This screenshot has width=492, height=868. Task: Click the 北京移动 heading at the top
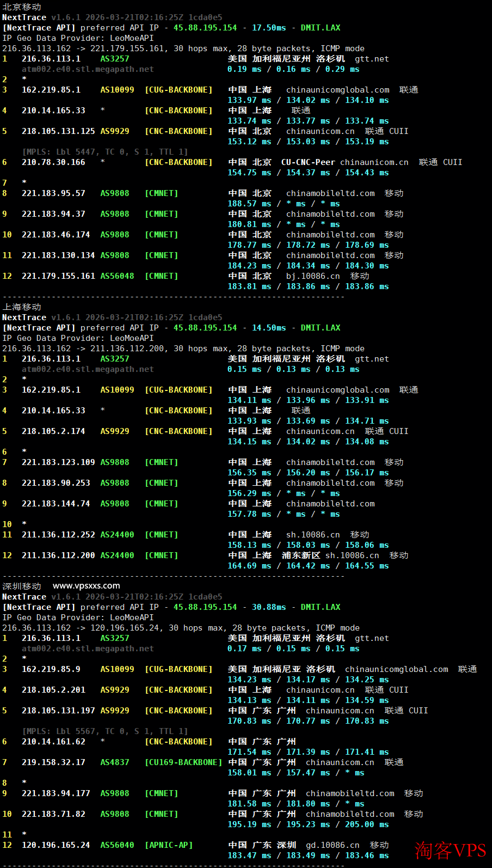pyautogui.click(x=22, y=7)
